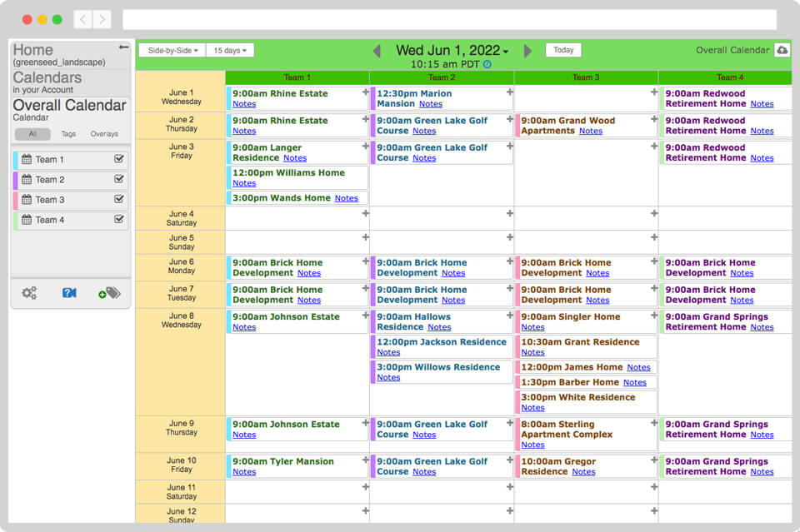This screenshot has height=532, width=800.
Task: Click the help video camera icon
Action: click(69, 293)
